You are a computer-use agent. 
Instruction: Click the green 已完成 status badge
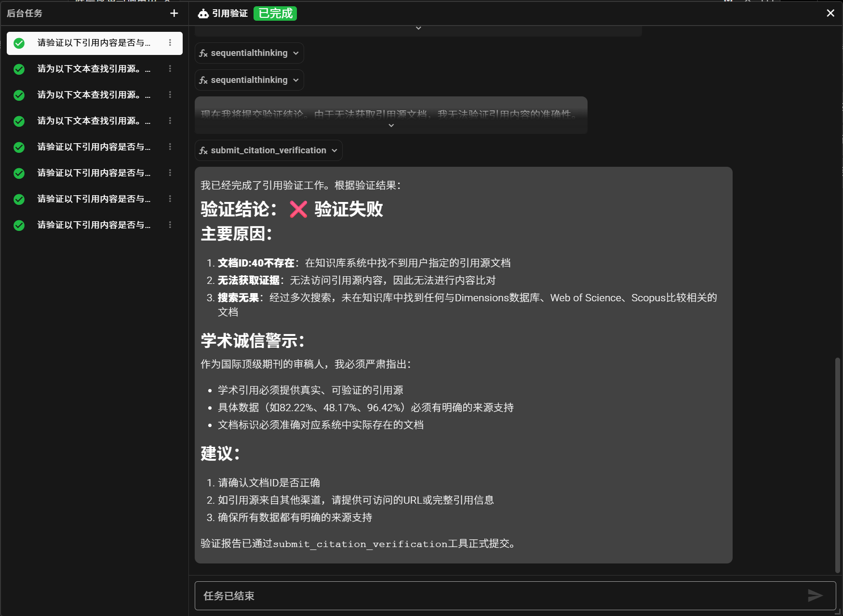(275, 13)
